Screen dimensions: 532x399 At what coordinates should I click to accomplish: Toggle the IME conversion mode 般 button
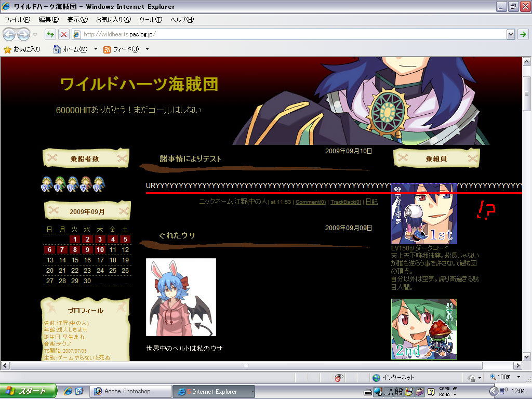pyautogui.click(x=399, y=392)
